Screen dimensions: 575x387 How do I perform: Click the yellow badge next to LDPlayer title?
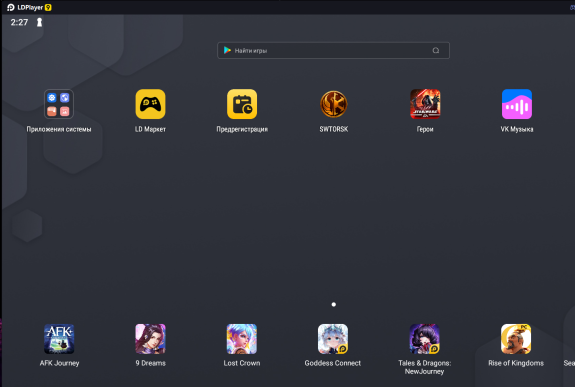(x=48, y=7)
